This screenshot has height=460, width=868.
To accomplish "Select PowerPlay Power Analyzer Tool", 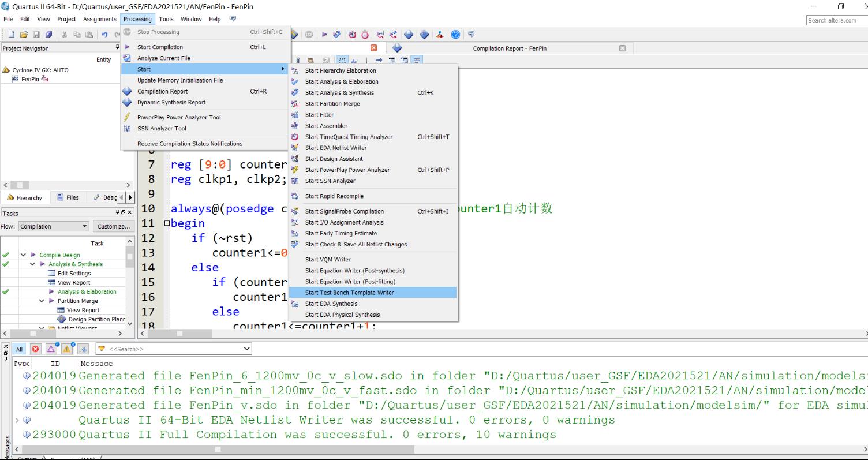I will pyautogui.click(x=205, y=117).
